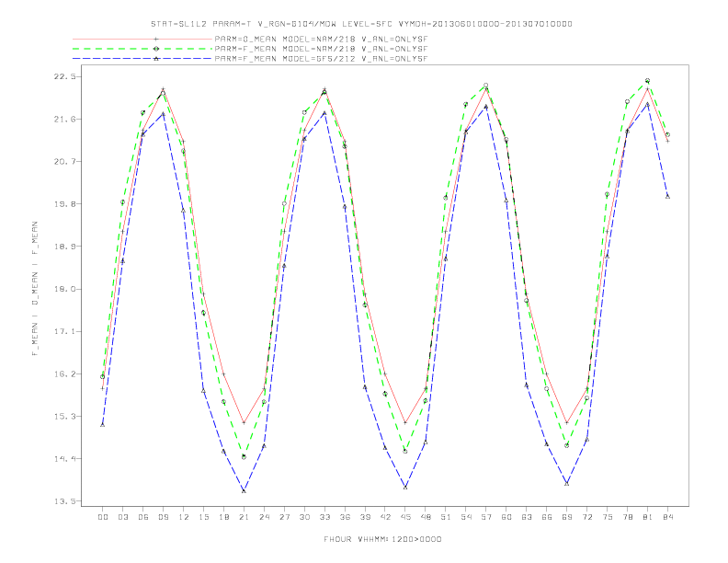Click x-axis tick label 45

(x=405, y=517)
